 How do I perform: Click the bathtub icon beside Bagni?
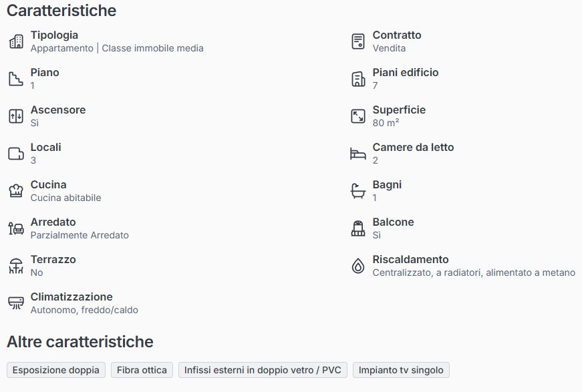(x=358, y=191)
